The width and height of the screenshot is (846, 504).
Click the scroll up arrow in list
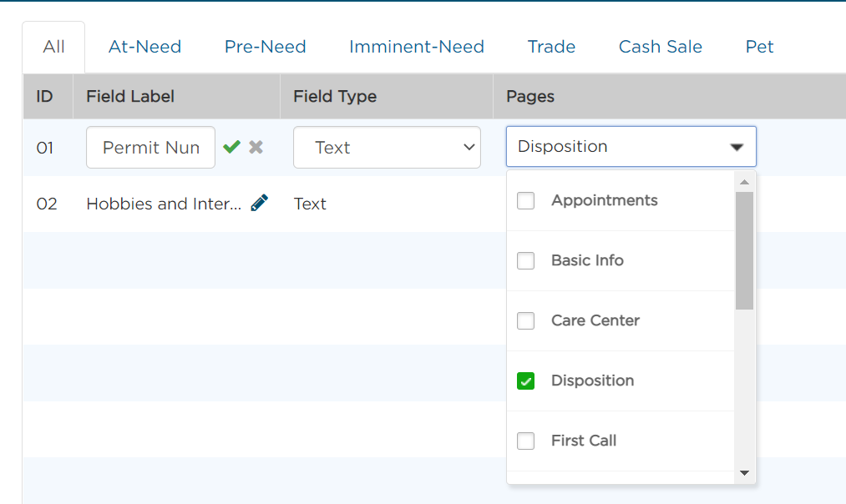click(745, 182)
